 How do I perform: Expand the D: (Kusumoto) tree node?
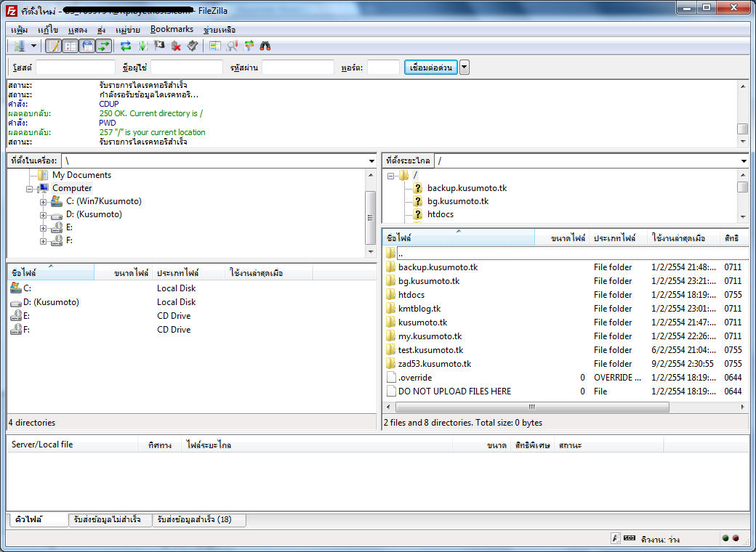point(43,215)
